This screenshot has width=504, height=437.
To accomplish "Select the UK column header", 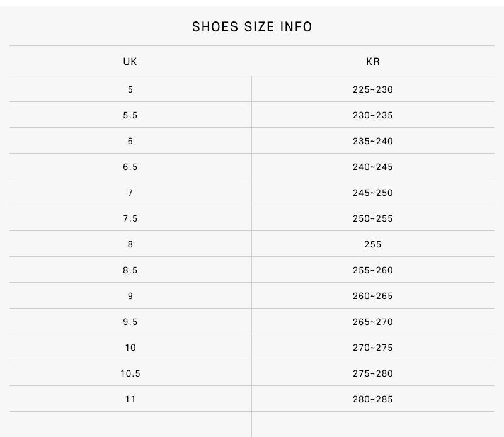I will coord(130,61).
